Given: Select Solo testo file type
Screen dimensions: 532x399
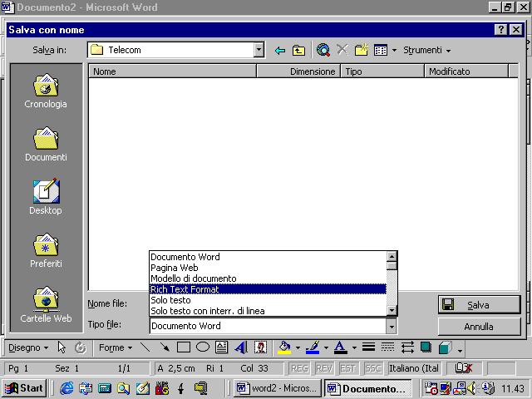Looking at the screenshot, I should [x=268, y=300].
